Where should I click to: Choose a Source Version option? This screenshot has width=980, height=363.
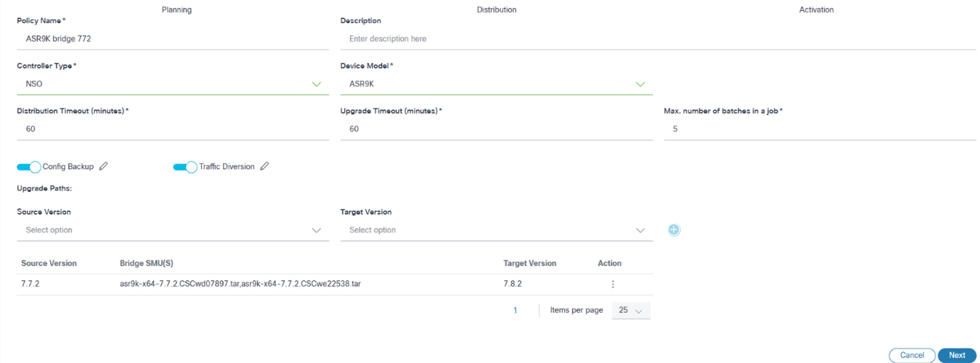tap(173, 230)
